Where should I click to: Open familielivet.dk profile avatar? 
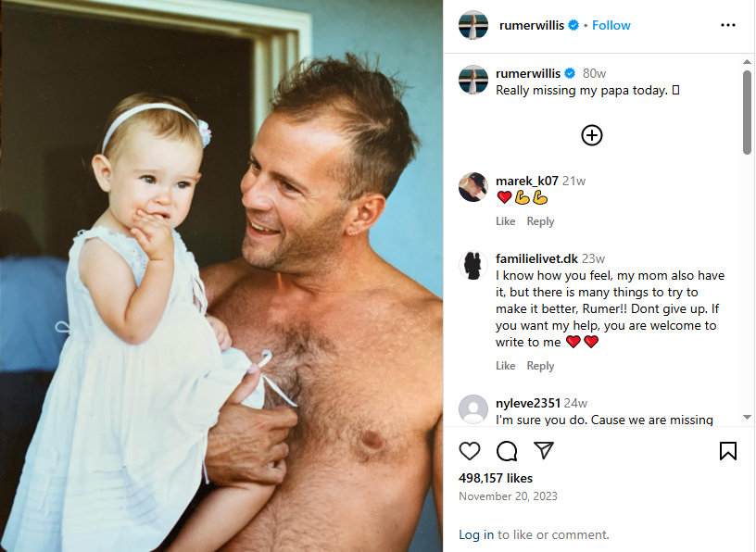tap(473, 265)
